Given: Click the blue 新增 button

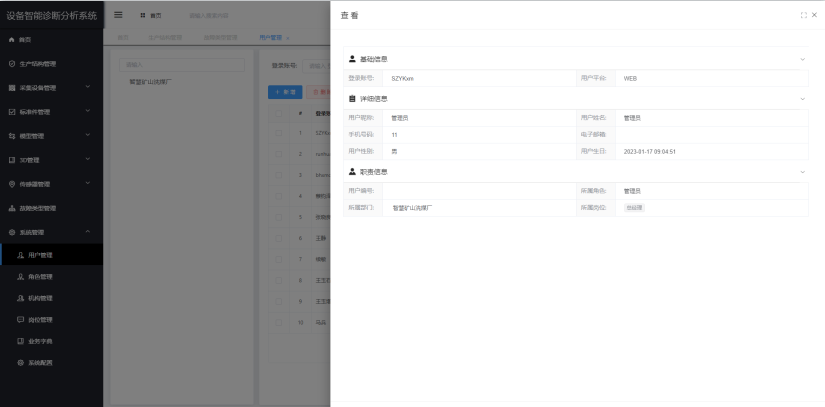Looking at the screenshot, I should coord(285,92).
